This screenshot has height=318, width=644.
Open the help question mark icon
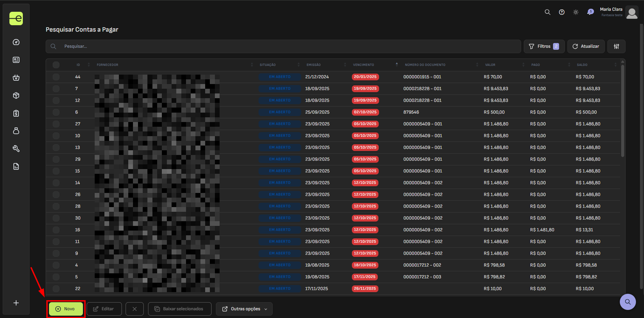tap(561, 12)
